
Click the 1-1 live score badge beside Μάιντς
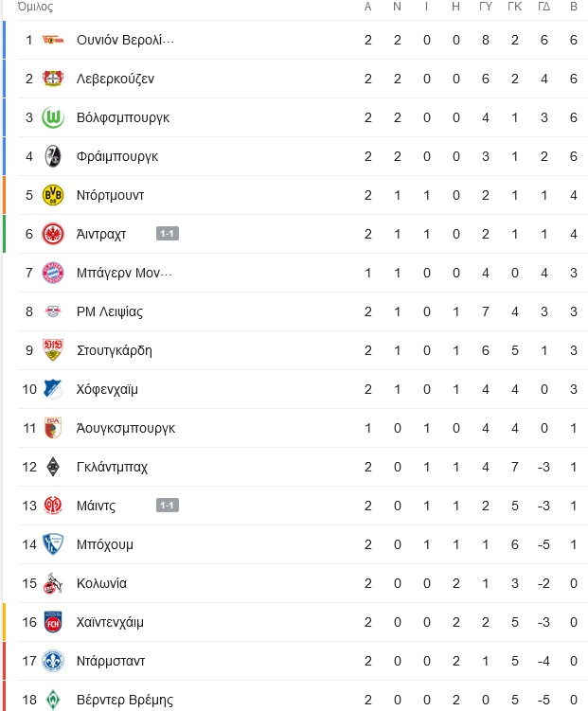[x=168, y=506]
